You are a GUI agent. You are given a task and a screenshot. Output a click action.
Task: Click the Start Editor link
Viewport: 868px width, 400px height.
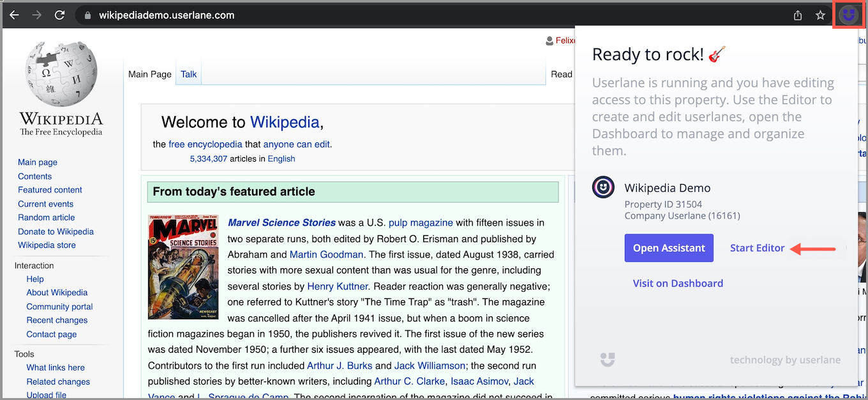point(757,248)
